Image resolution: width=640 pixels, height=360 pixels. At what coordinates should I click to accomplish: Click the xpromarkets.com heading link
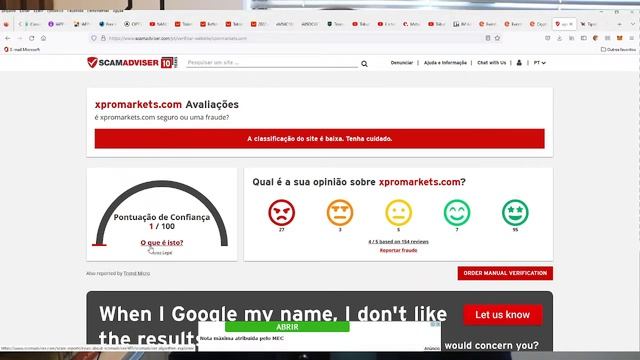click(x=138, y=104)
